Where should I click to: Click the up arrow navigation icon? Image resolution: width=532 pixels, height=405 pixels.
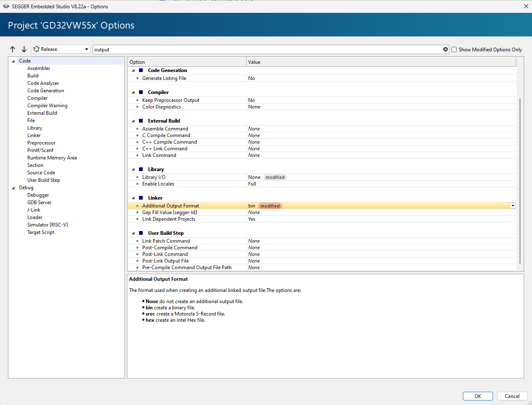point(13,49)
